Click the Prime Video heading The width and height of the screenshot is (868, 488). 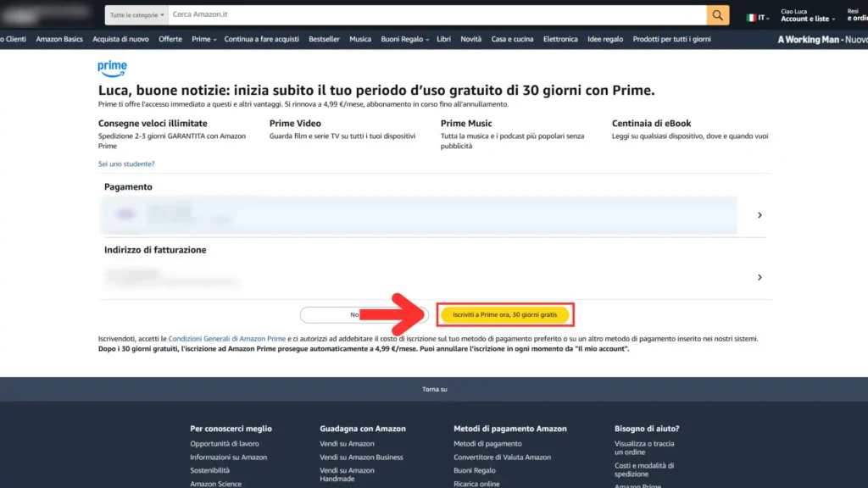click(295, 124)
